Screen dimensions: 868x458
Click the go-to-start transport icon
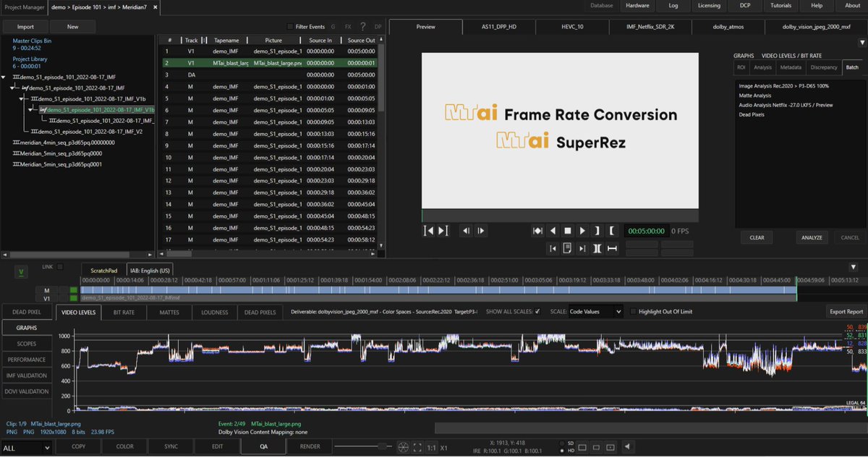(x=430, y=230)
